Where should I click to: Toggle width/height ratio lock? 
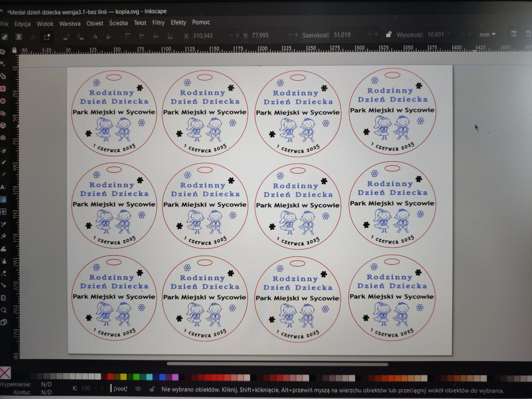pos(388,35)
